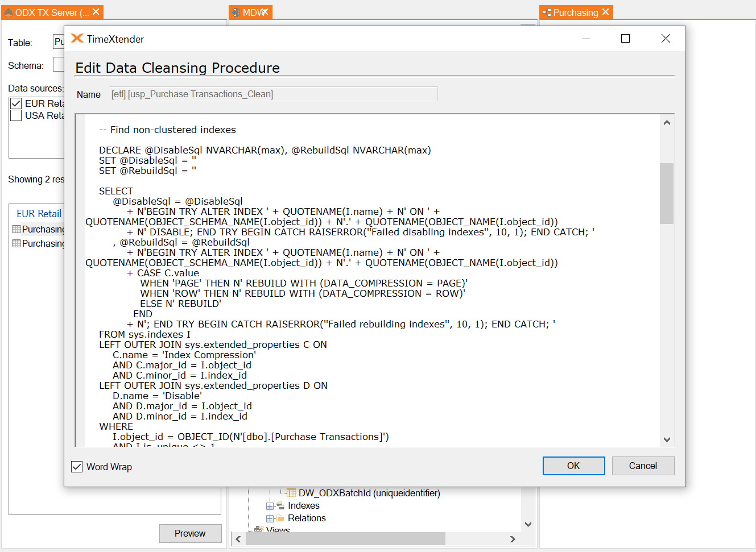Expand the Indexes tree node

pos(270,505)
